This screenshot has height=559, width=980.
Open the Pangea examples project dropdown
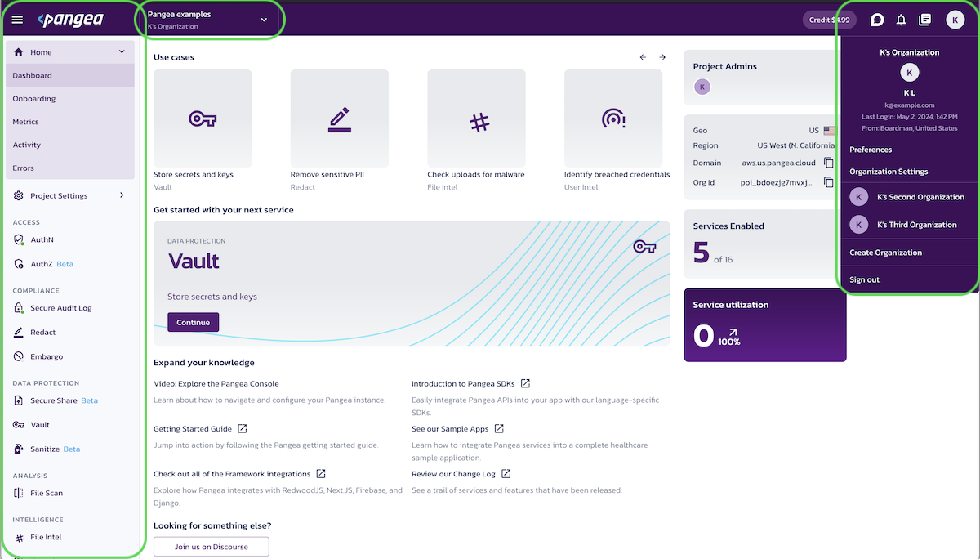pos(208,20)
